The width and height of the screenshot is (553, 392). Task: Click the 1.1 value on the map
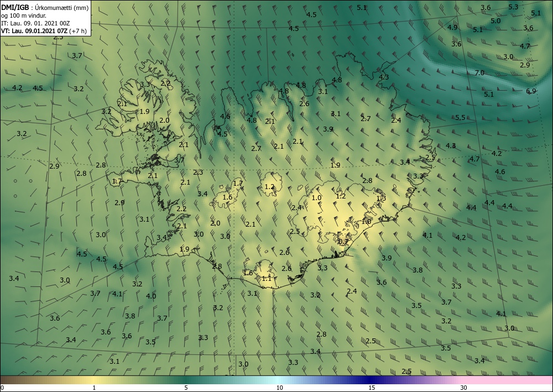coord(267,279)
